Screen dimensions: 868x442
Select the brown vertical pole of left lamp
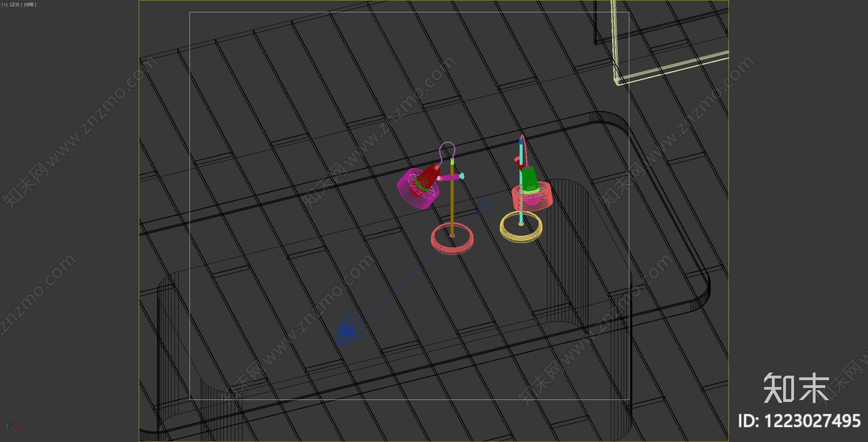click(x=452, y=199)
